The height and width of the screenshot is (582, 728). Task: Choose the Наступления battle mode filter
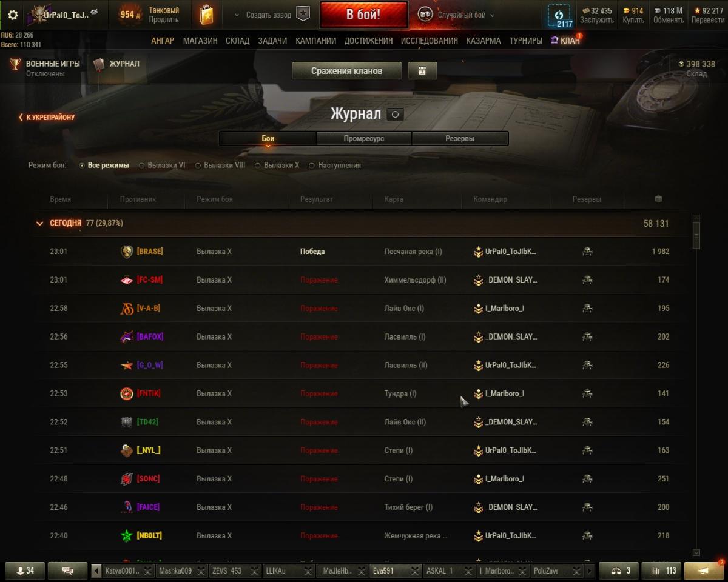335,165
